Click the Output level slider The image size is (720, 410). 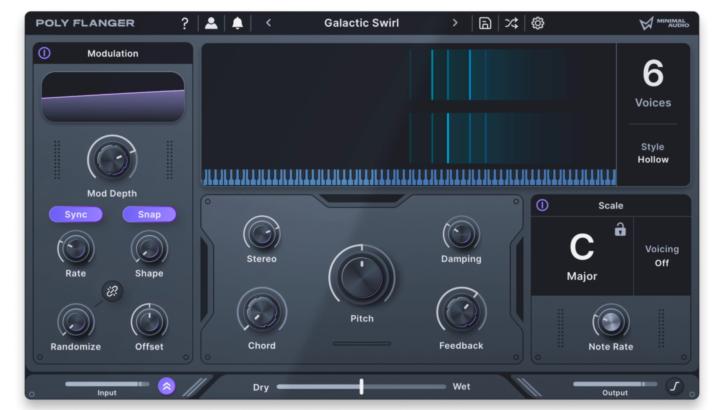[x=615, y=384]
